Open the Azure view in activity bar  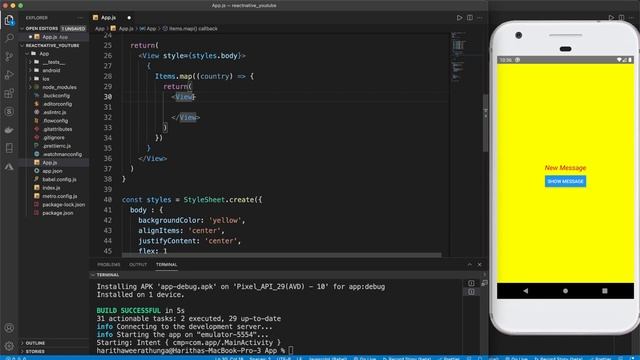9,167
